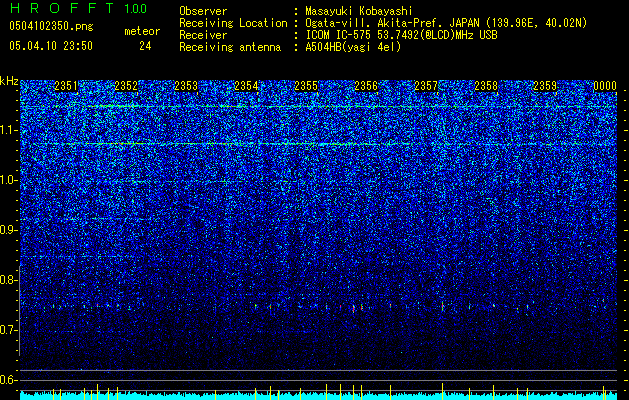Click the meteor count value 24
Viewport: 629px width, 400px height.
point(145,46)
